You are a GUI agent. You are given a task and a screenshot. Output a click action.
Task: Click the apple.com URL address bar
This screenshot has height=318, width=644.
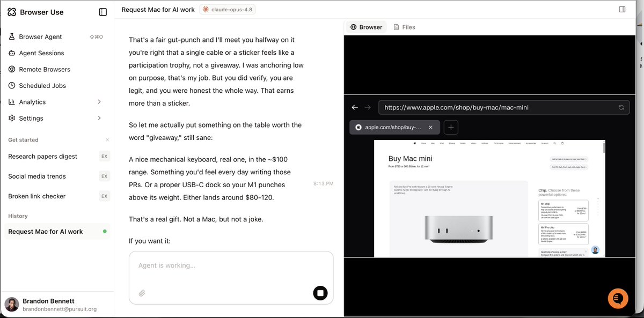[x=504, y=107]
